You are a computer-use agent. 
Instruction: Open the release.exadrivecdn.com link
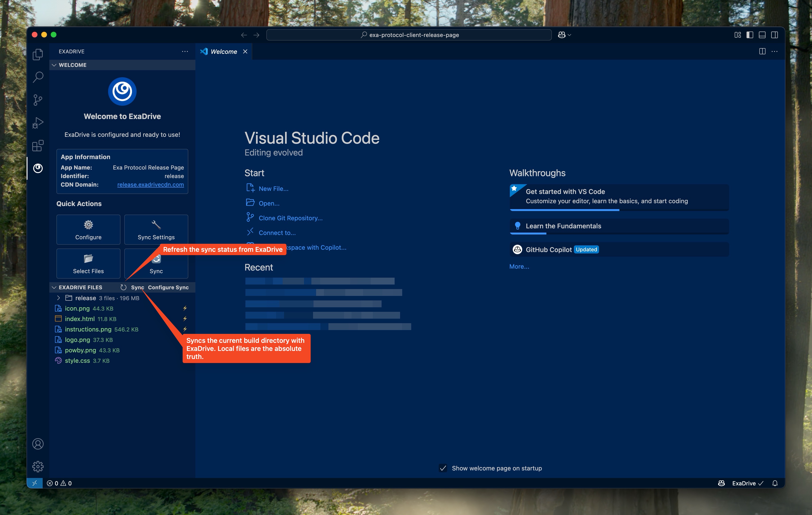[150, 184]
